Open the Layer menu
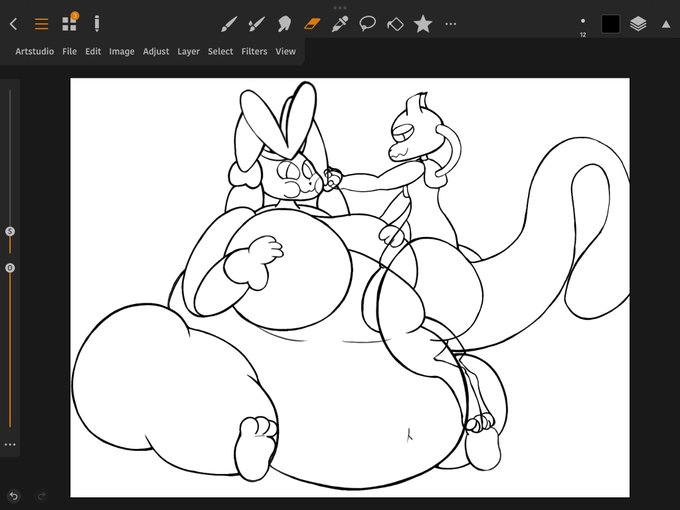 [x=188, y=52]
